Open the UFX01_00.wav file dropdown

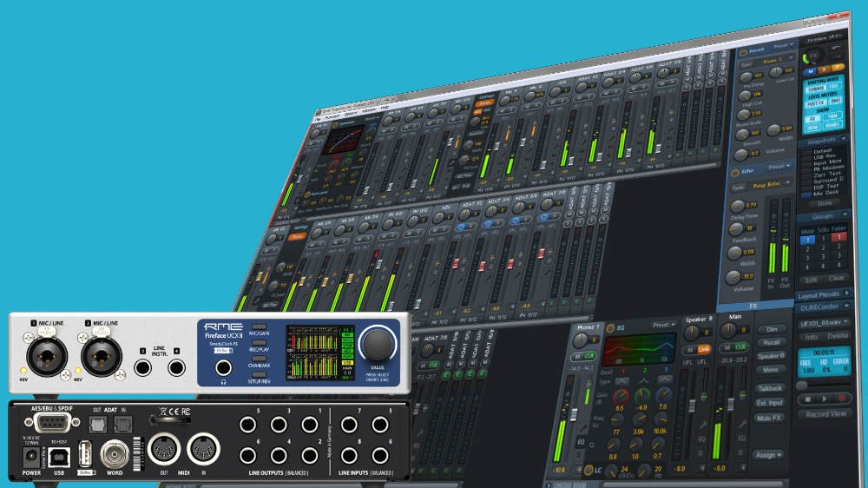[825, 323]
